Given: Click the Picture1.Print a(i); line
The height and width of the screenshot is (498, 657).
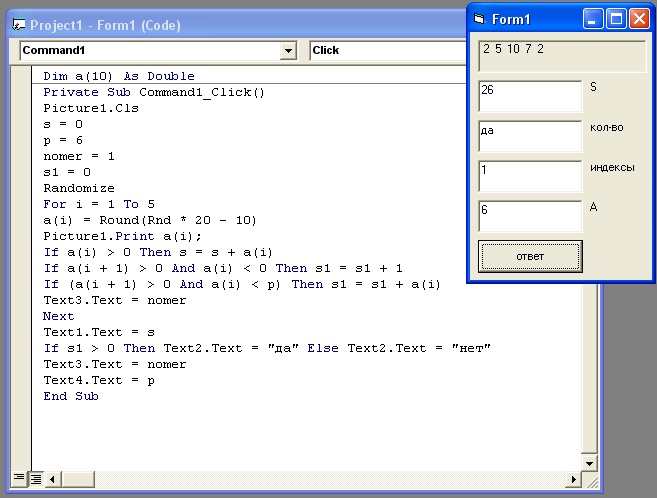Looking at the screenshot, I should pyautogui.click(x=122, y=236).
